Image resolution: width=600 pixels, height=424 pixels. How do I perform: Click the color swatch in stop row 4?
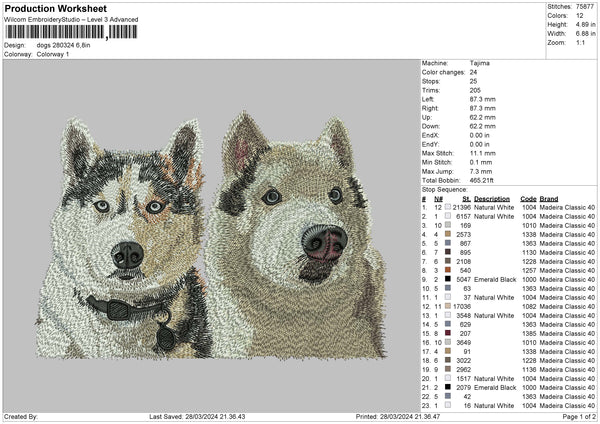[x=448, y=234]
